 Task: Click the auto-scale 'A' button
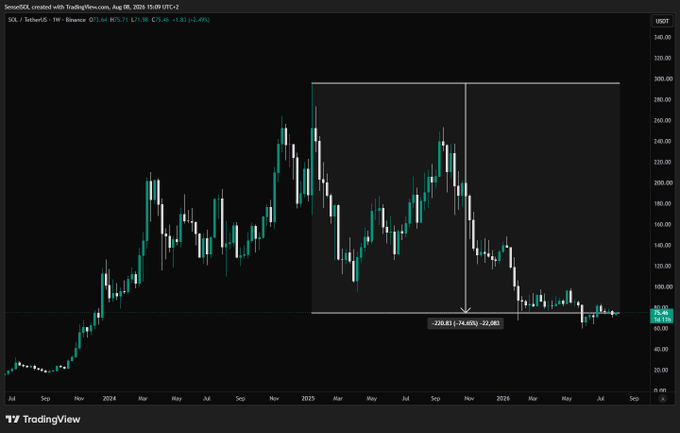click(662, 399)
